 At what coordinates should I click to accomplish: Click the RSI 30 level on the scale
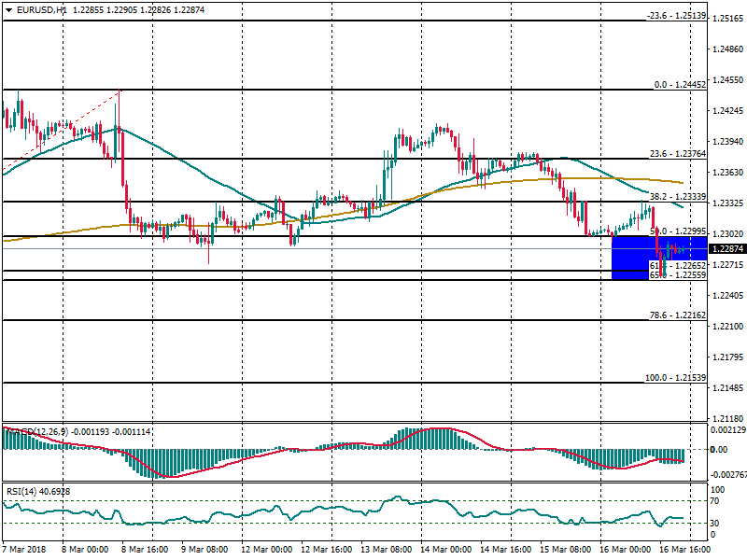(717, 522)
